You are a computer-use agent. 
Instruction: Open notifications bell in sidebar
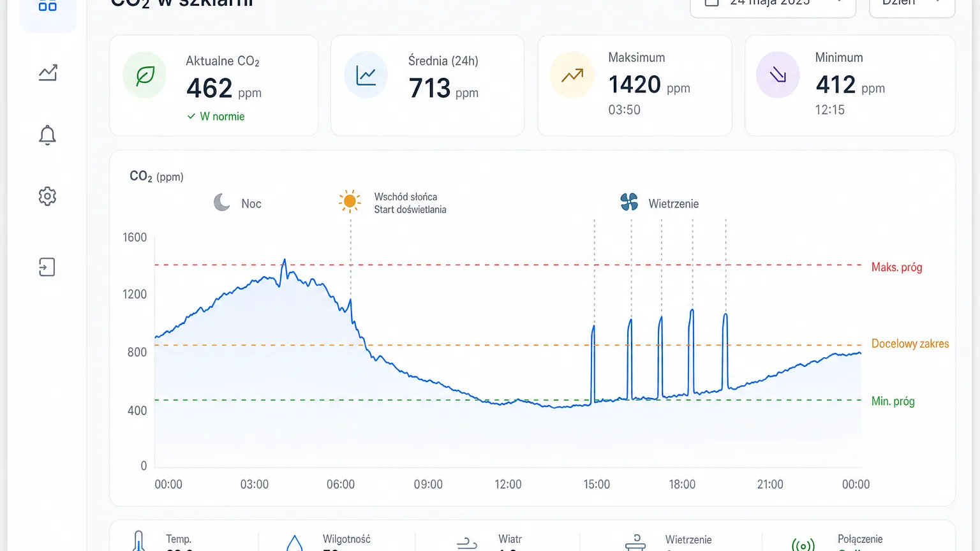pos(47,135)
